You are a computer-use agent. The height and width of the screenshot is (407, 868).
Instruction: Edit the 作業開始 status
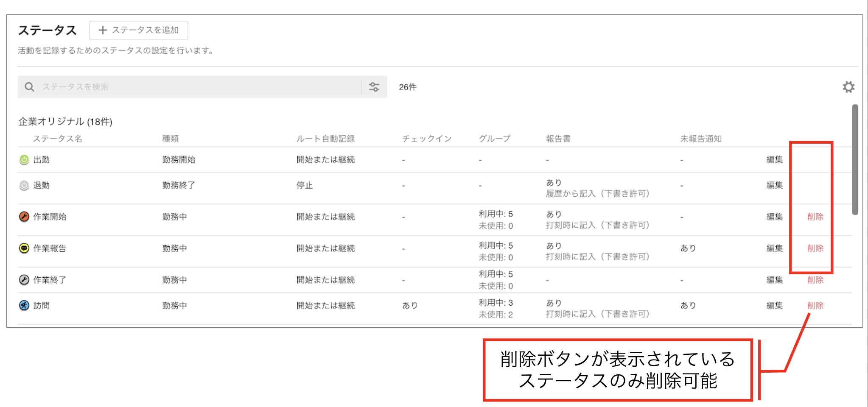[x=775, y=217]
